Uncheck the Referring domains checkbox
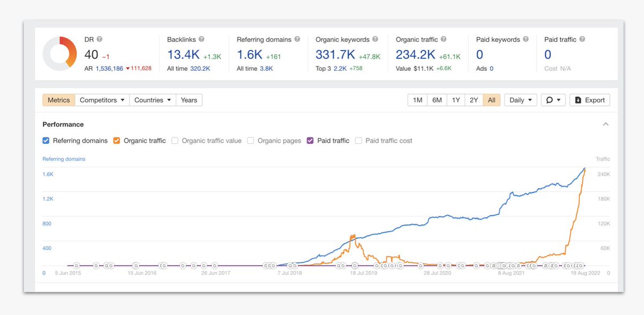This screenshot has height=315, width=644. pyautogui.click(x=46, y=140)
